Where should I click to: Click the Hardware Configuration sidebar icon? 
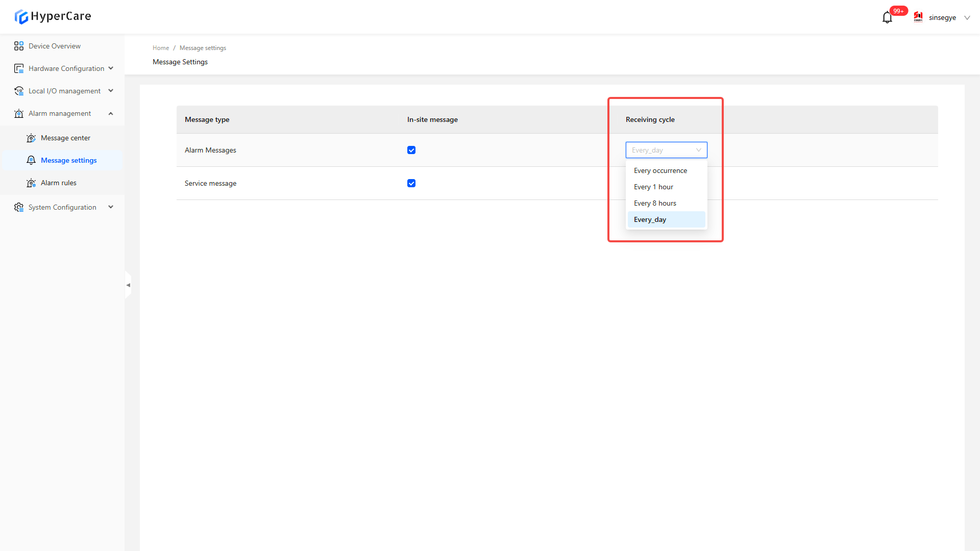(19, 68)
